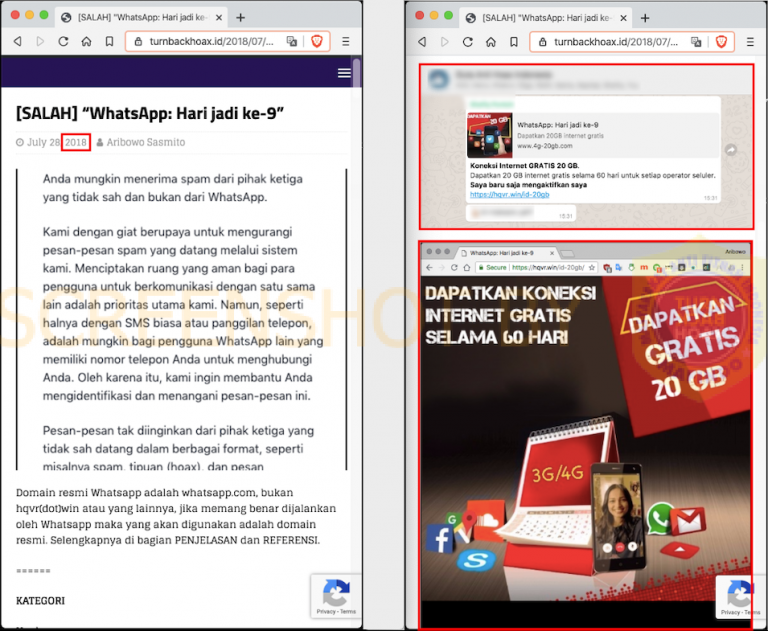Go back in the right browser window
Screen dimensions: 768x631
click(x=422, y=42)
